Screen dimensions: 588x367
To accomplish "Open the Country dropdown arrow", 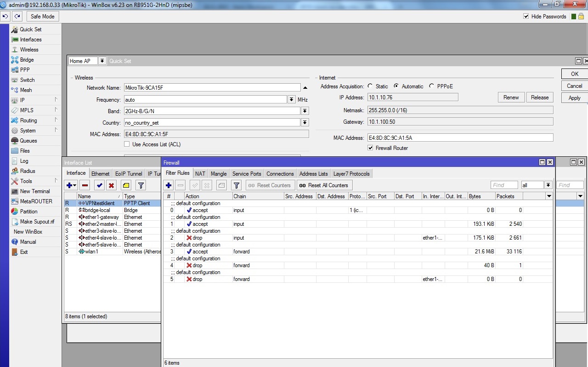I will coord(305,122).
